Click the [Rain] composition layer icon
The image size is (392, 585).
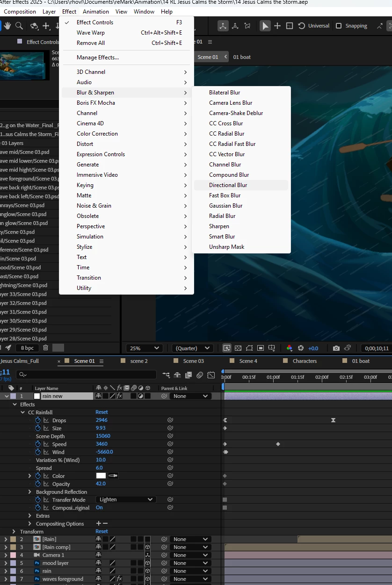36,539
